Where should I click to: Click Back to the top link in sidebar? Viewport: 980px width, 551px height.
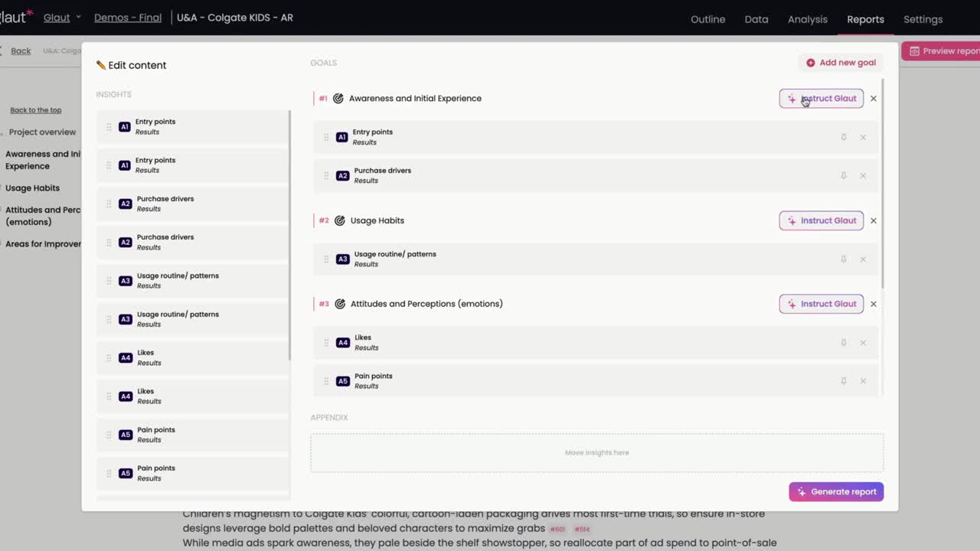(35, 110)
